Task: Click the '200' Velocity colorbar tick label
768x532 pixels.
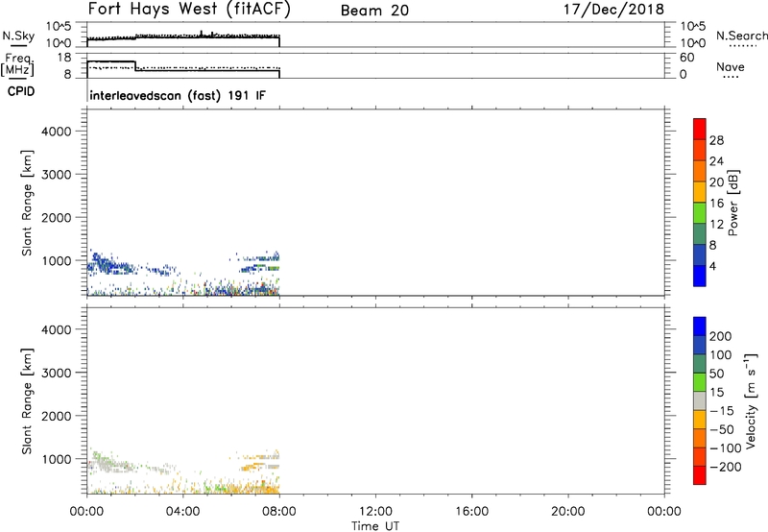Action: [x=721, y=336]
